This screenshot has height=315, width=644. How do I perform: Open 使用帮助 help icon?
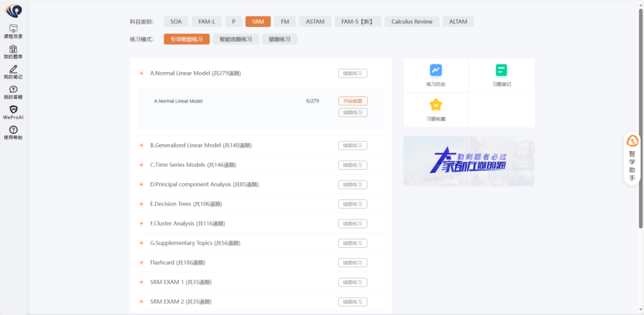[13, 133]
